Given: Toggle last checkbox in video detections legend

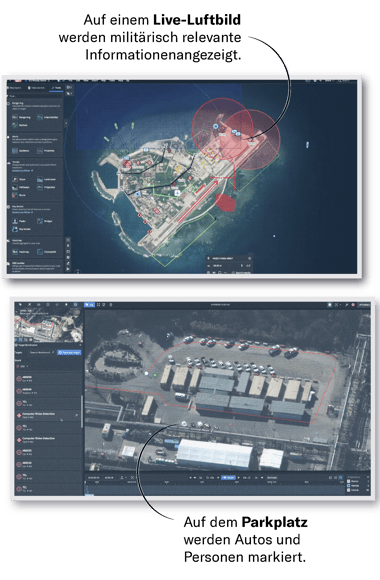Looking at the screenshot, I should point(349,490).
